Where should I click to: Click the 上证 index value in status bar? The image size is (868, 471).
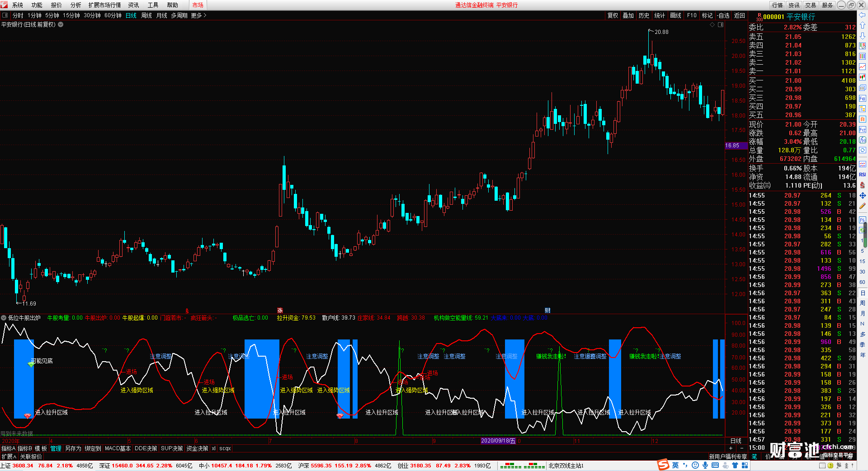(23, 466)
